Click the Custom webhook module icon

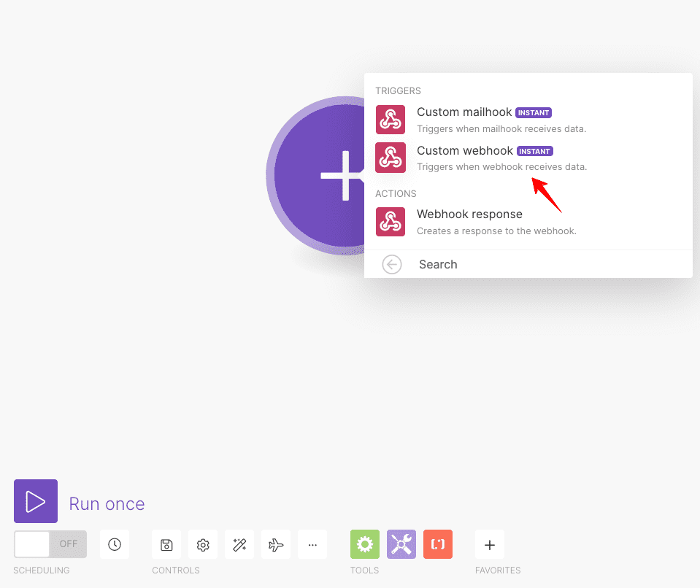(391, 158)
